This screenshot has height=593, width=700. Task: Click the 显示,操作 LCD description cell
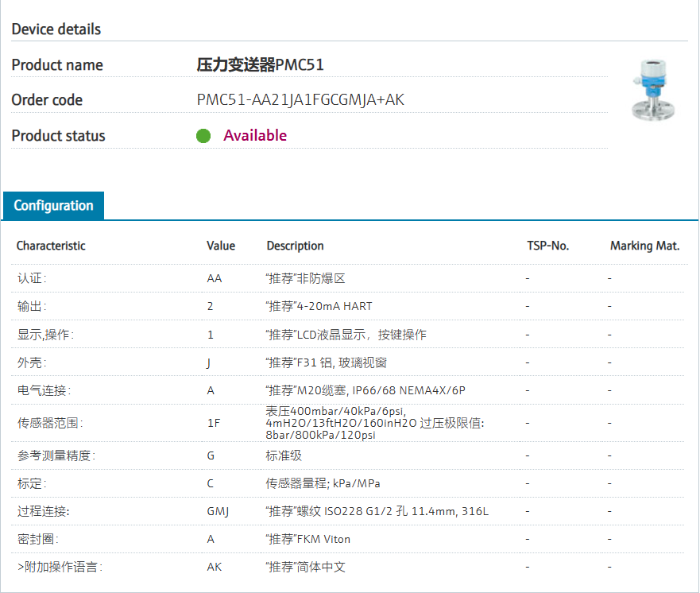346,335
